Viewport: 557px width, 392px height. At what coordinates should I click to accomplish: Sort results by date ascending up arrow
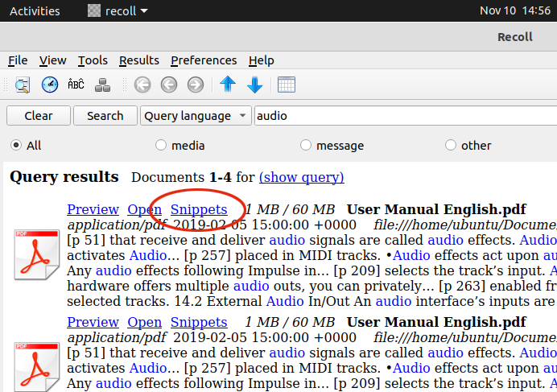coord(228,85)
